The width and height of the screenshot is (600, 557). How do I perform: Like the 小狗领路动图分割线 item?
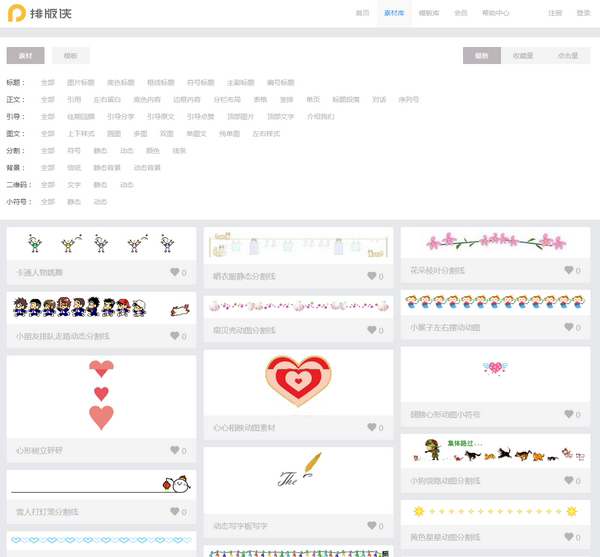tap(569, 480)
